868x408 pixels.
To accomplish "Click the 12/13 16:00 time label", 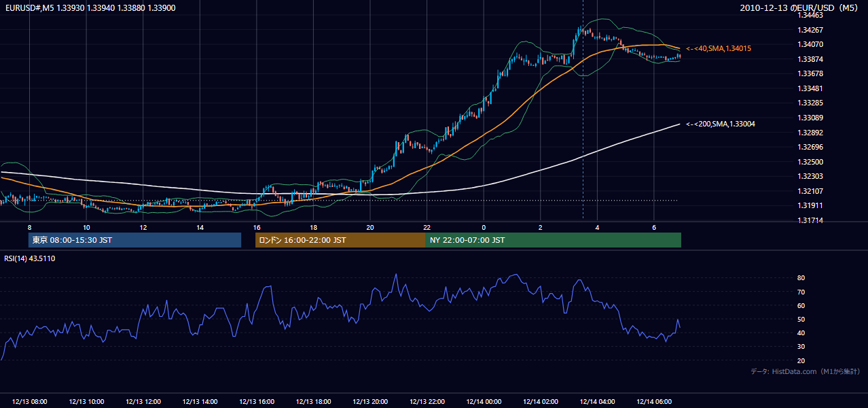I will (x=257, y=402).
